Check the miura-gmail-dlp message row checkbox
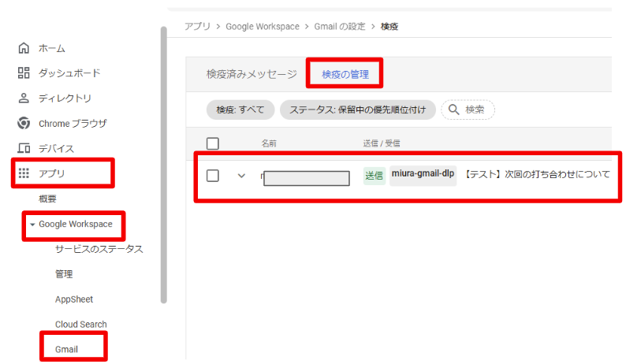 [213, 175]
